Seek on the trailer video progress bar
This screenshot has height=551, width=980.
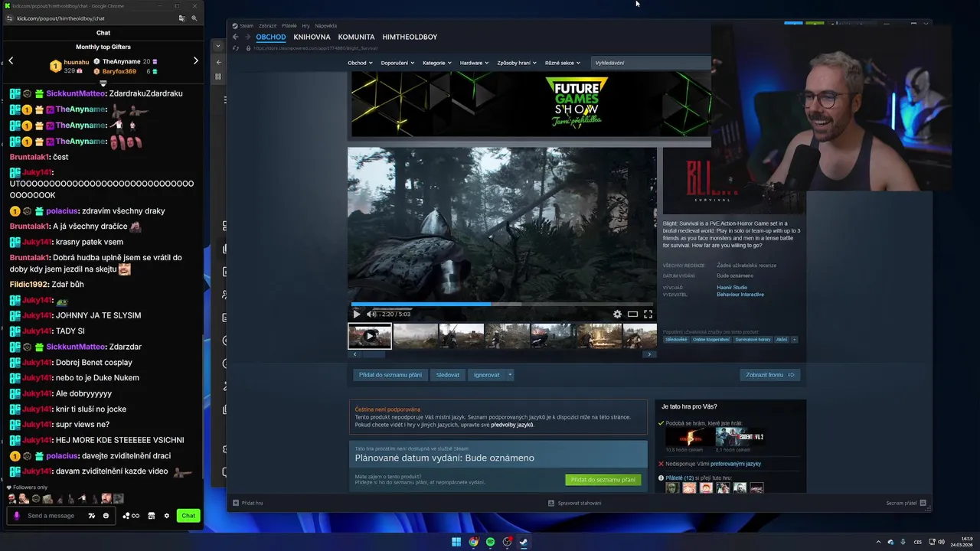click(502, 304)
